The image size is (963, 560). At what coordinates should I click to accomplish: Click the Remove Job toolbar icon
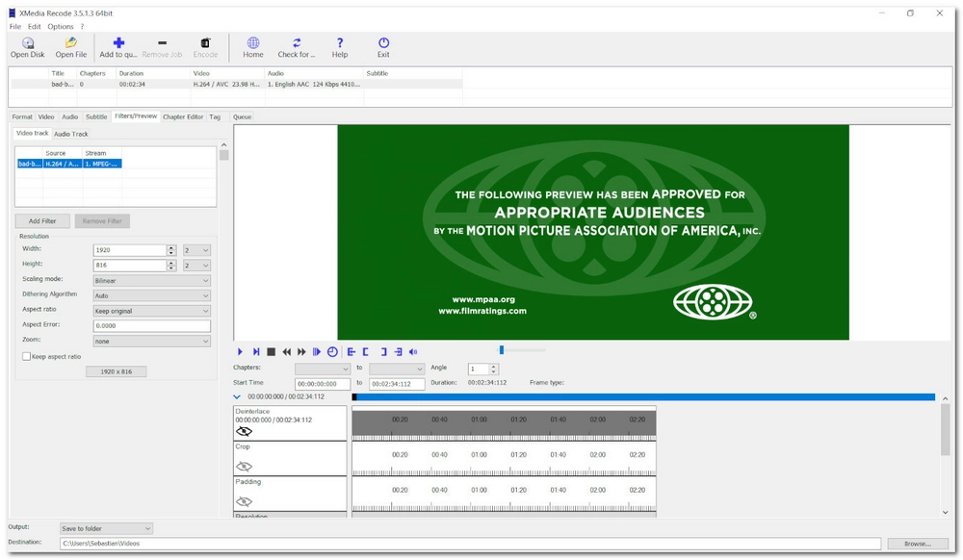click(162, 43)
